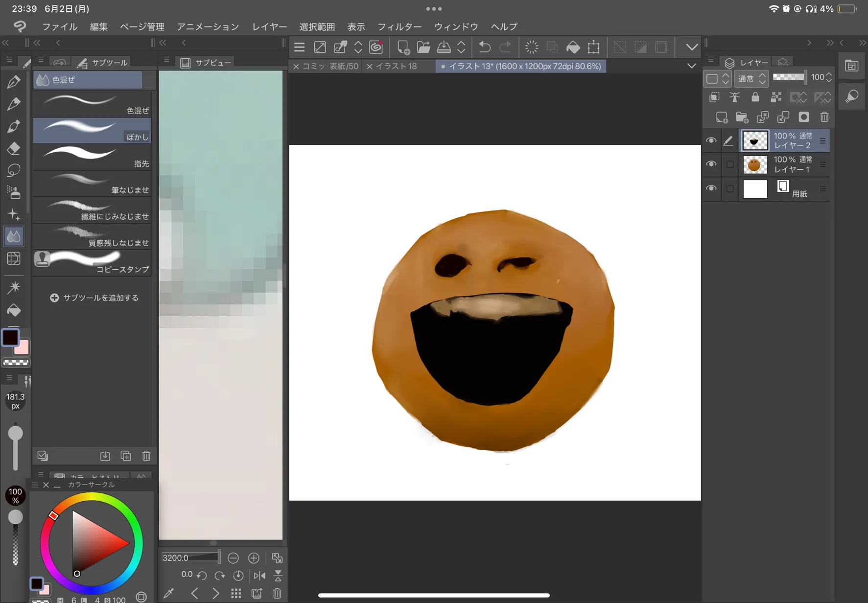
Task: Select the Auto select magic wand tool
Action: pos(14,287)
